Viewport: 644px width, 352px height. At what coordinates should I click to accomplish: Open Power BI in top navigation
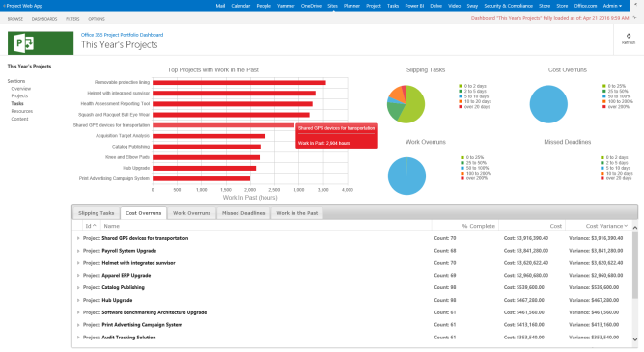pos(414,6)
